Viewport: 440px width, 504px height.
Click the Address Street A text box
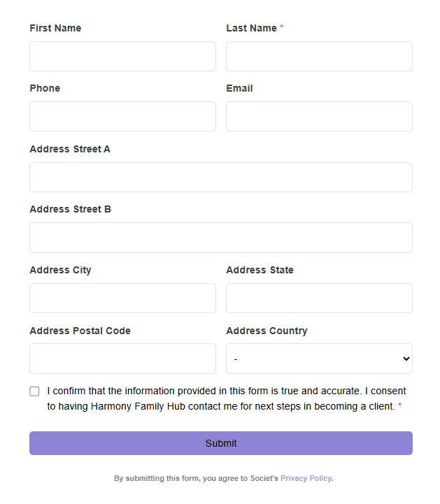click(x=220, y=177)
